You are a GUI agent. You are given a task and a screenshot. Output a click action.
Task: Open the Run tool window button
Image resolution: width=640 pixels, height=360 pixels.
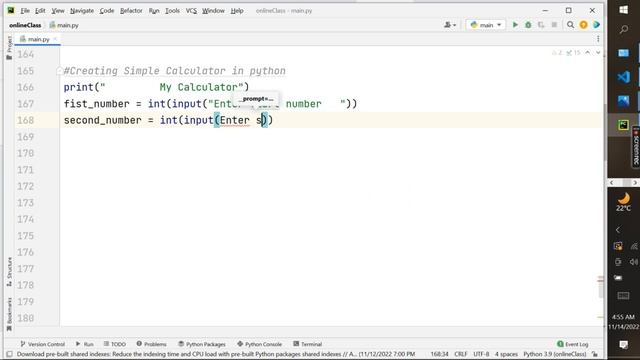coord(84,344)
